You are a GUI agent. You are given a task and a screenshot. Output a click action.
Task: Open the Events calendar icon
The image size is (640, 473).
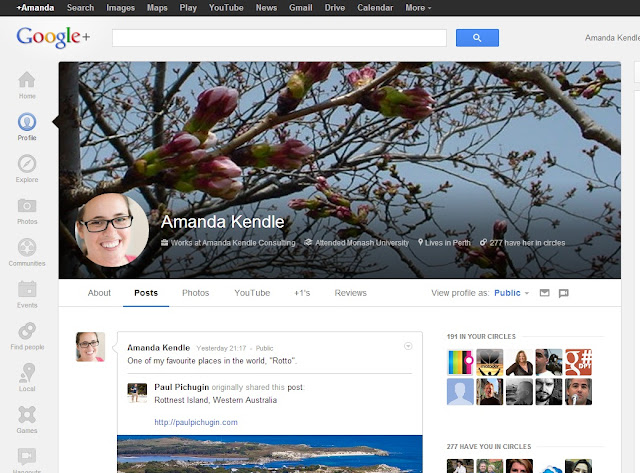tap(27, 289)
